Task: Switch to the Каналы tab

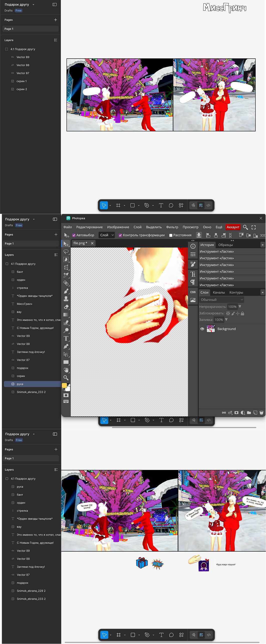Action: tap(219, 292)
